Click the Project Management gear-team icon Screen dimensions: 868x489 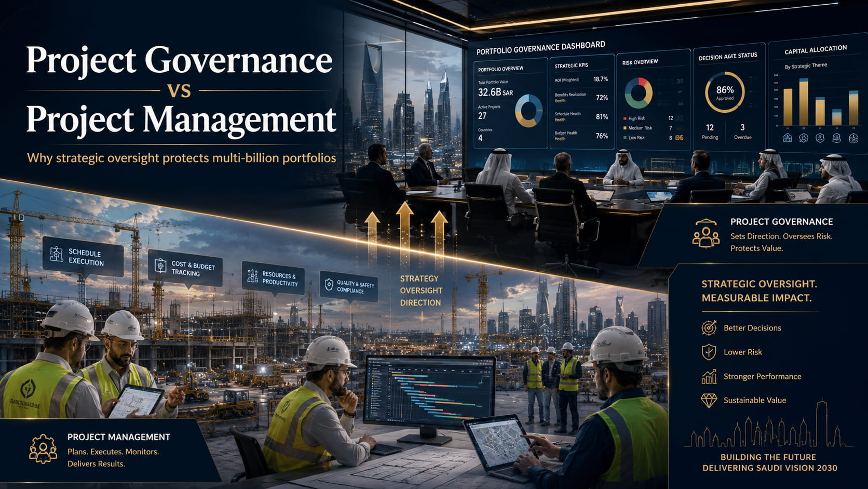coord(43,449)
